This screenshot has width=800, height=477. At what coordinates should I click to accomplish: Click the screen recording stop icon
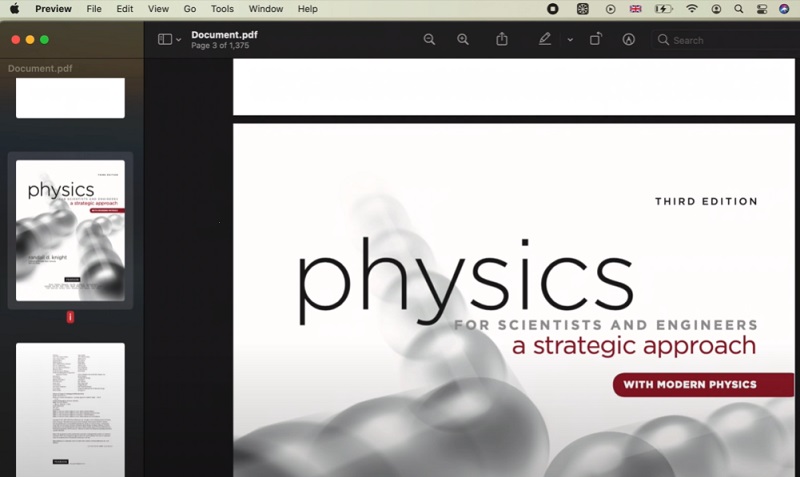(x=553, y=9)
